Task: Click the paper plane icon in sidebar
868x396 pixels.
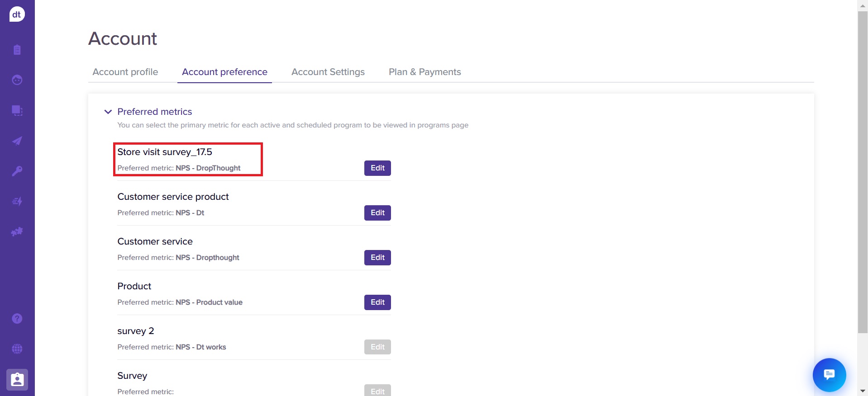Action: click(17, 141)
